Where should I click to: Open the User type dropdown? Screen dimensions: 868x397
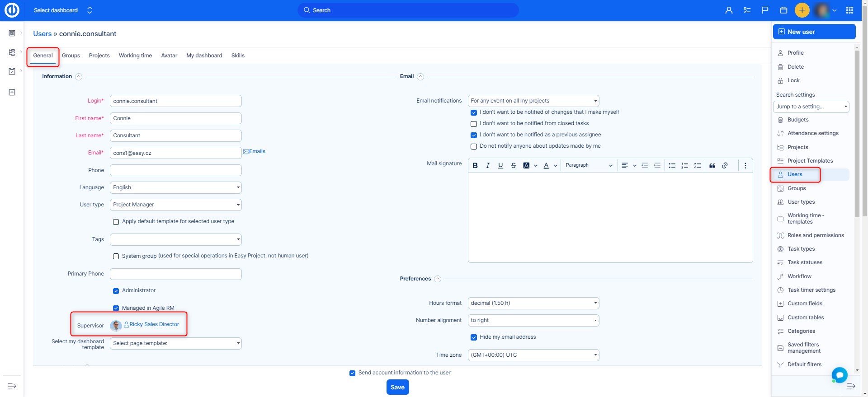[175, 205]
